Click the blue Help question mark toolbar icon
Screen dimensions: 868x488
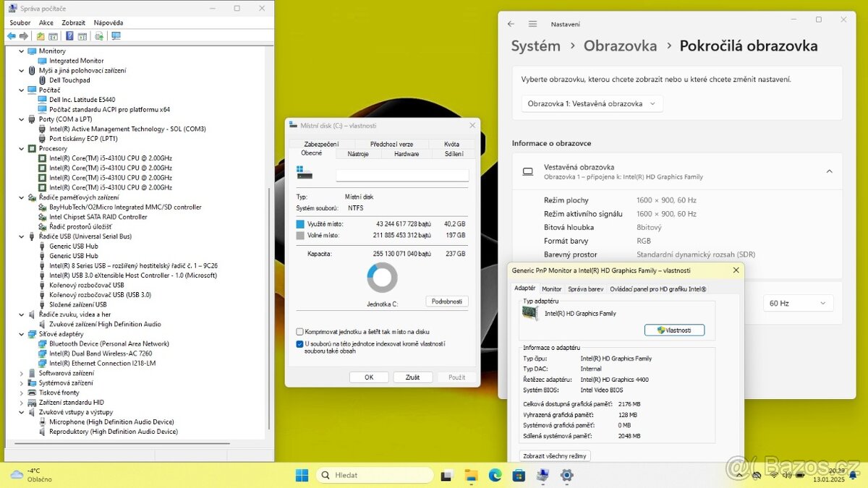[x=69, y=36]
